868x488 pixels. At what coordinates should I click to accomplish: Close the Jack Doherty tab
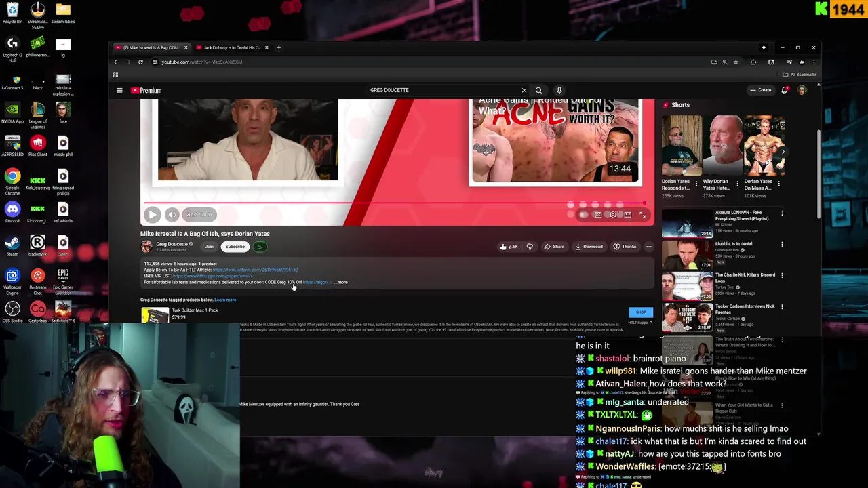tap(267, 47)
